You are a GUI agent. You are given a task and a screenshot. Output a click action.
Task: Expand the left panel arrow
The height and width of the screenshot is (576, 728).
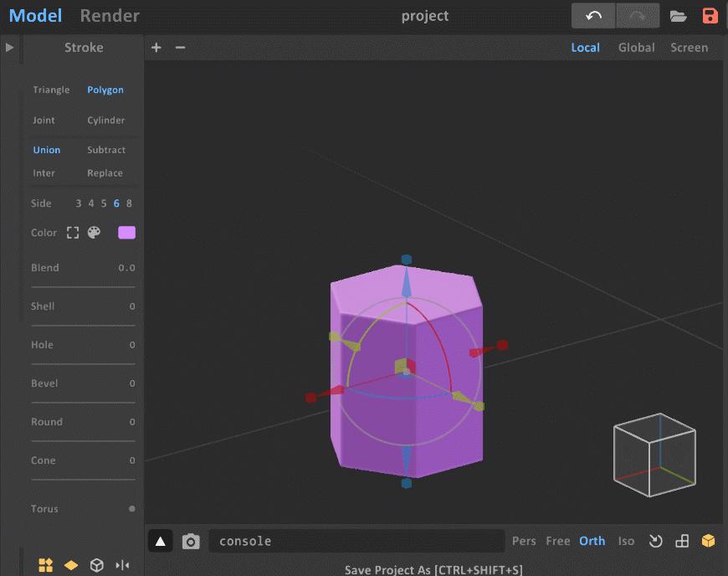tap(9, 48)
